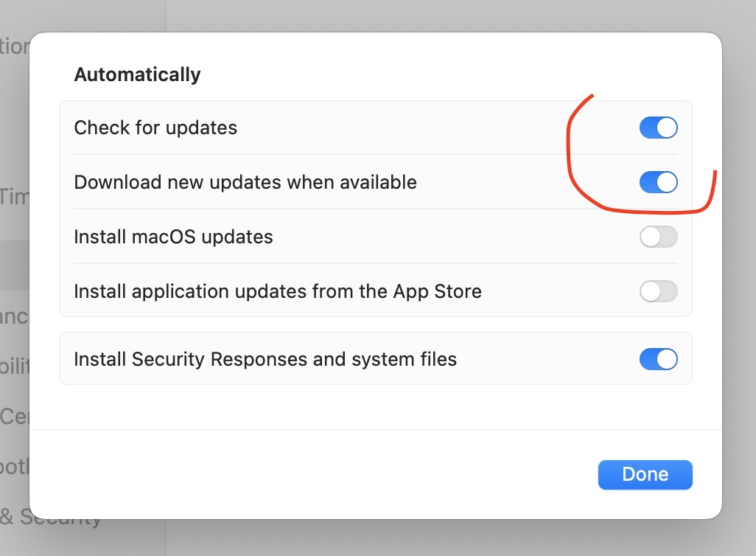
Task: Open the Notifications sidebar item at top
Action: click(13, 46)
